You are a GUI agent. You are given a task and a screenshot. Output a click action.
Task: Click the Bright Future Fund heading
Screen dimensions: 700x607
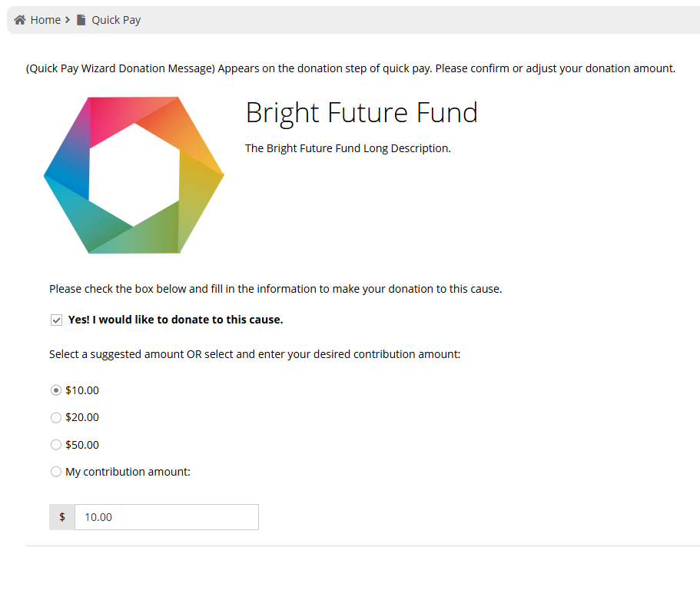point(362,113)
